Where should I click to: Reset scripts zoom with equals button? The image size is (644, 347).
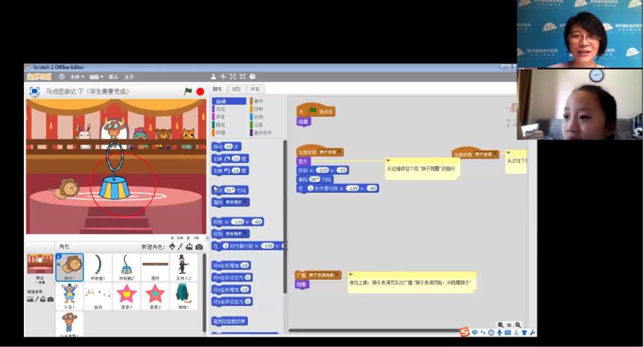[509, 325]
